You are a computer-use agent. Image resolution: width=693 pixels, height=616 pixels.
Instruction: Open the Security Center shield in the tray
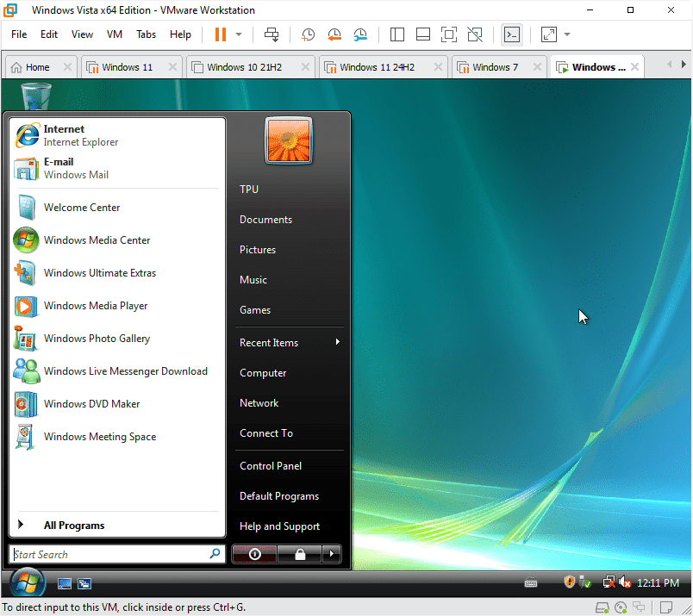(x=570, y=582)
